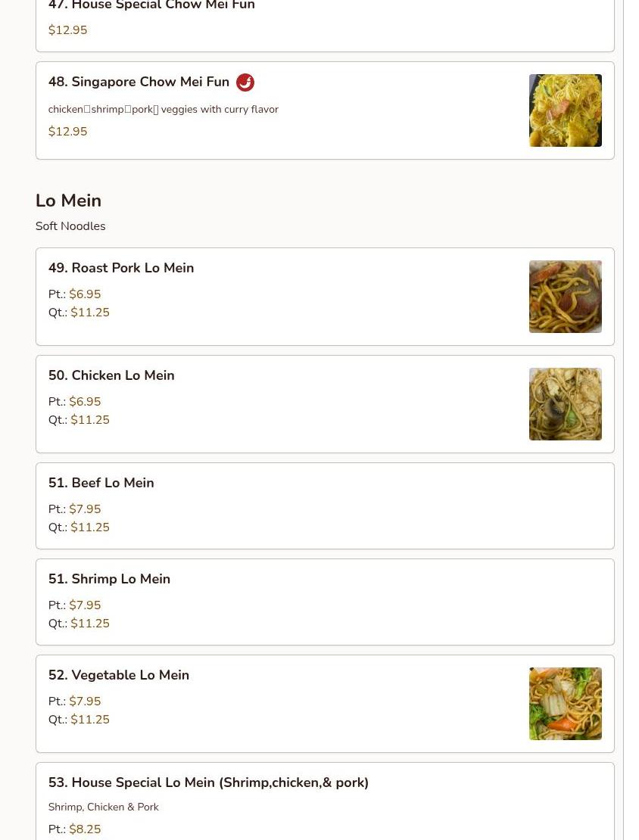The width and height of the screenshot is (639, 840).
Task: Open the 51. Beef Lo Mein item
Action: (325, 506)
